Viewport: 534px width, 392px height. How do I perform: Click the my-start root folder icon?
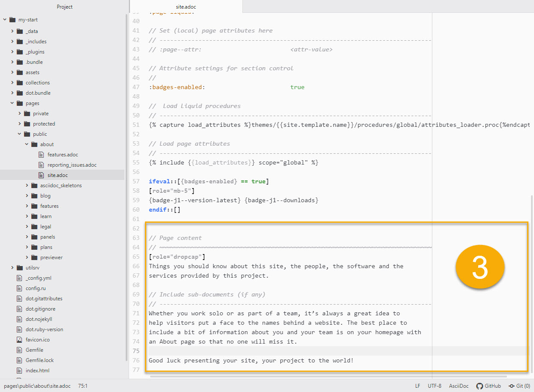point(12,20)
